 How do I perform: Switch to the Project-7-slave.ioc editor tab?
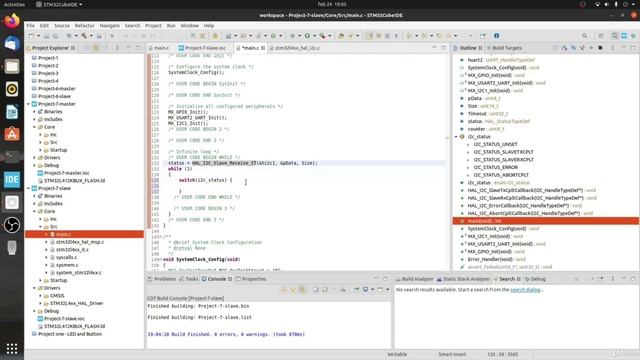202,48
